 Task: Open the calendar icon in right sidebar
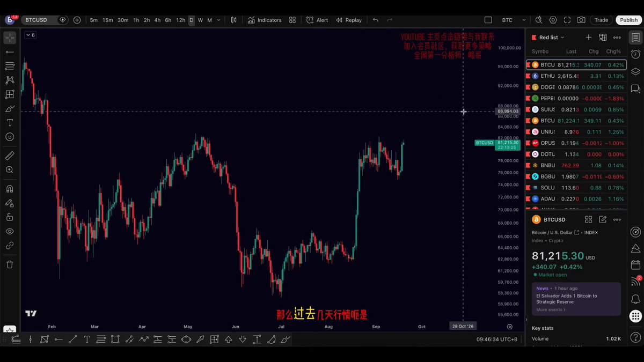[x=635, y=265]
